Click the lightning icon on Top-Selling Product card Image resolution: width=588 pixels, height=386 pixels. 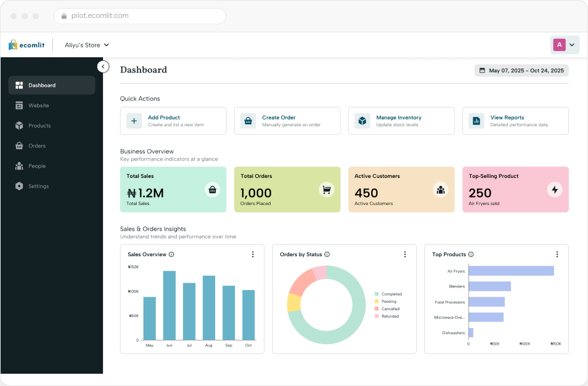pyautogui.click(x=555, y=190)
